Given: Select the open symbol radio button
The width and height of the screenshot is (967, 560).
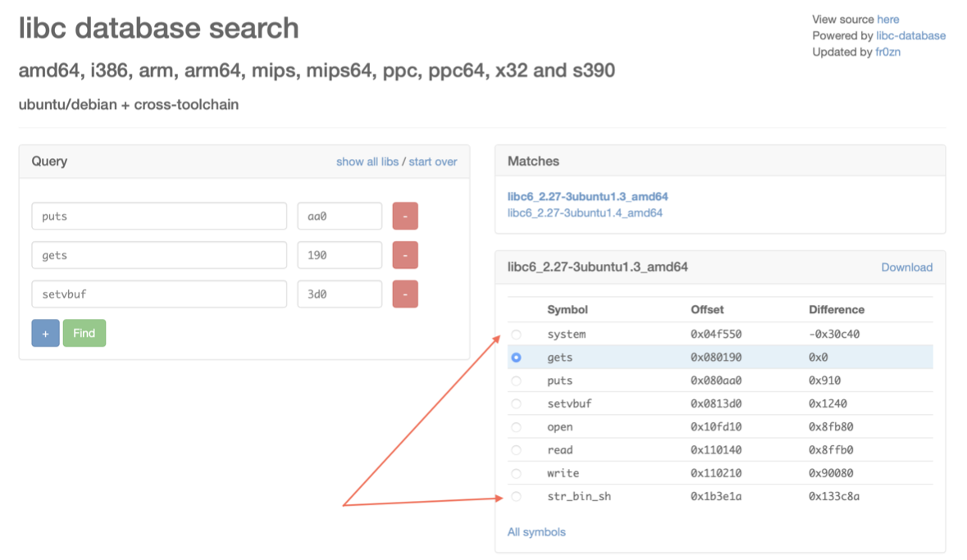Looking at the screenshot, I should tap(516, 427).
